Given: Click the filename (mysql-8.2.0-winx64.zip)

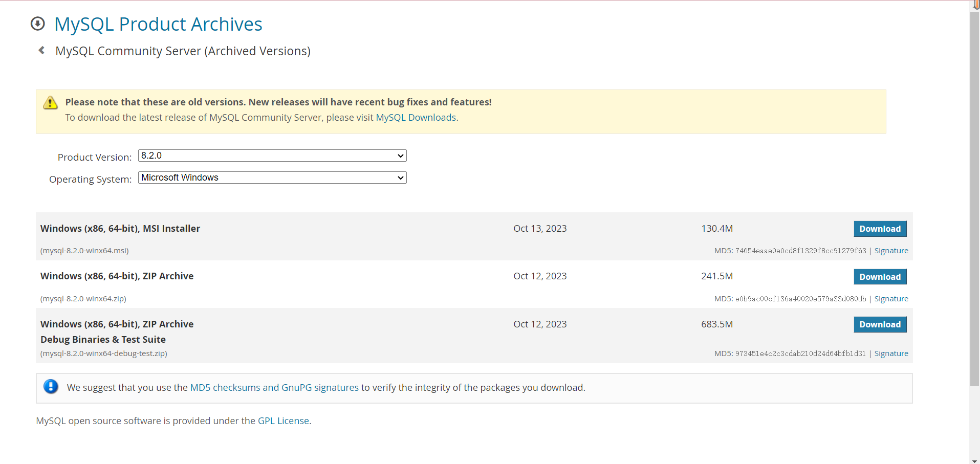Looking at the screenshot, I should pos(83,299).
